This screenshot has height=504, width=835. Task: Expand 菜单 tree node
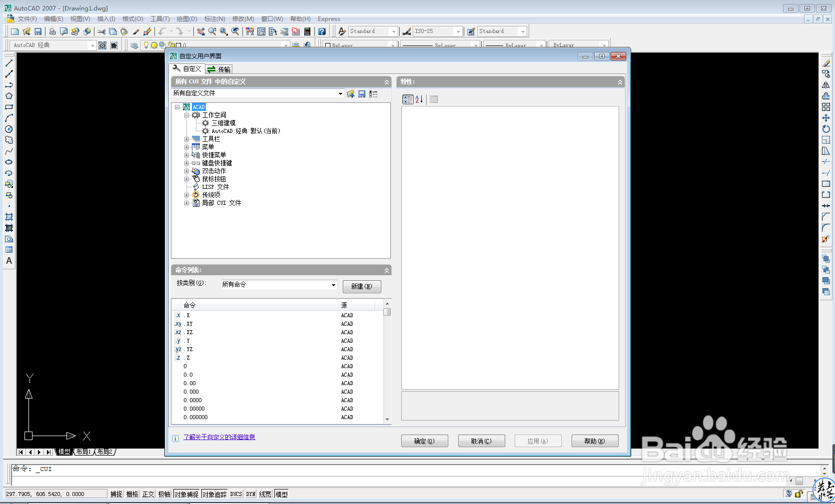[186, 147]
